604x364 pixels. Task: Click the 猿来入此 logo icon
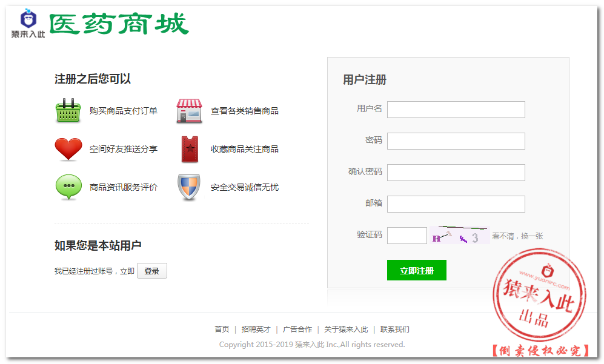28,24
